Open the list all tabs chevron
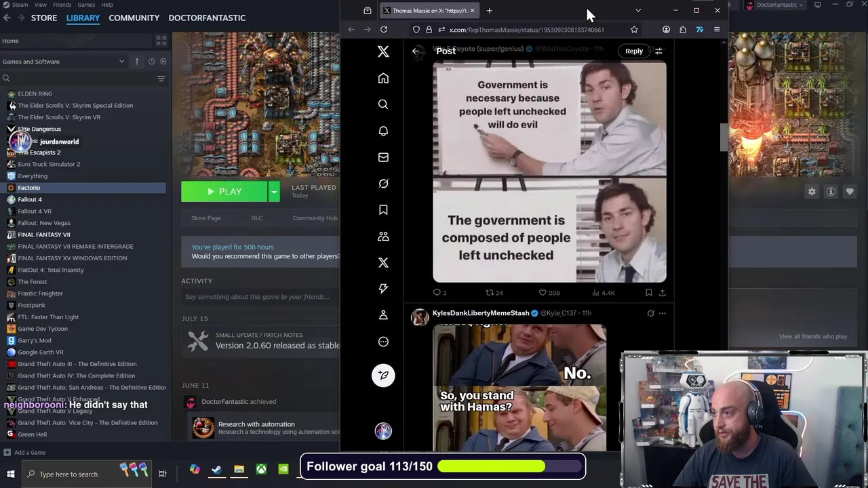The height and width of the screenshot is (488, 868). coord(638,10)
